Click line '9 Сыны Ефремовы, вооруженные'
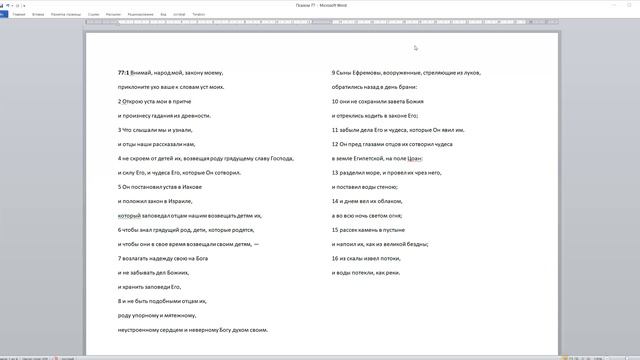Viewport: 640px width, 360px height. tap(406, 73)
